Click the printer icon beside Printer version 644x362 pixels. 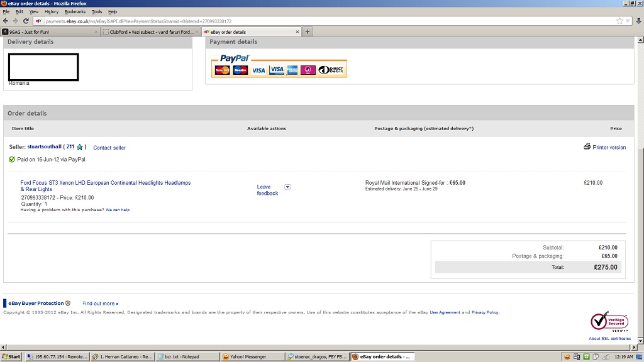coord(587,146)
